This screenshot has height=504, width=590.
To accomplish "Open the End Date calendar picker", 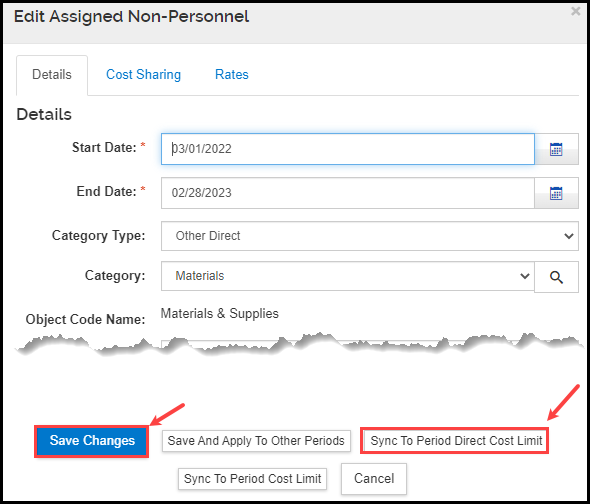I will [556, 193].
